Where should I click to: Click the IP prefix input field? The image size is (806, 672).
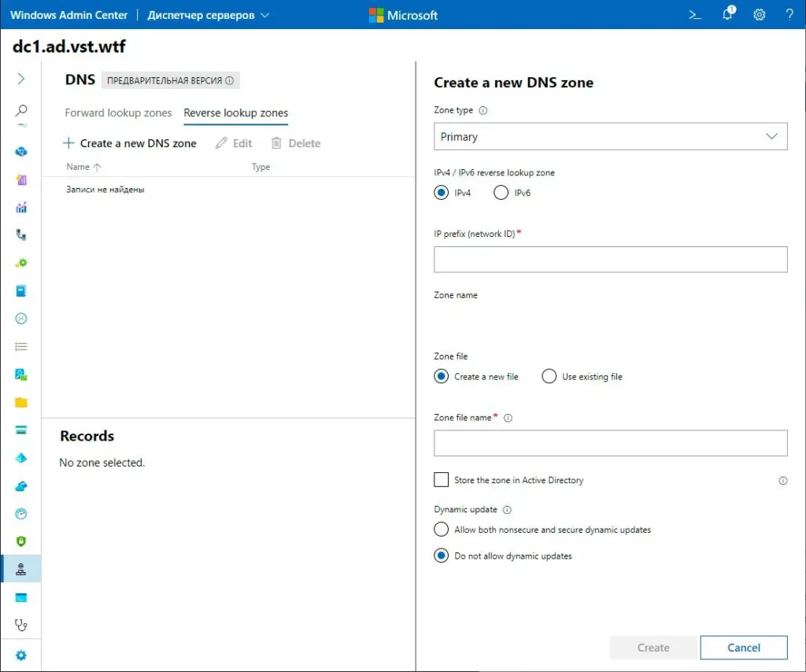point(610,260)
